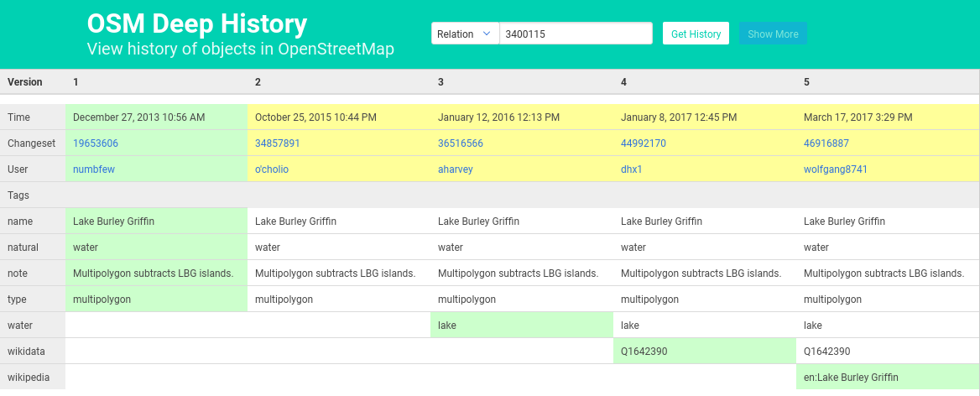Visit user aharvey's profile link
Viewport: 980px width, 396px height.
tap(456, 169)
